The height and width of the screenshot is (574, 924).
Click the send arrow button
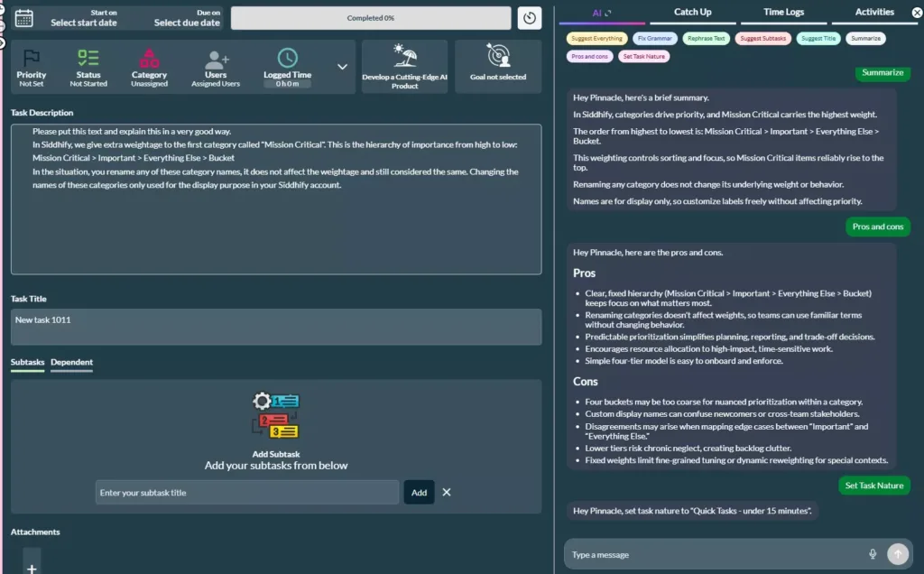coord(898,553)
